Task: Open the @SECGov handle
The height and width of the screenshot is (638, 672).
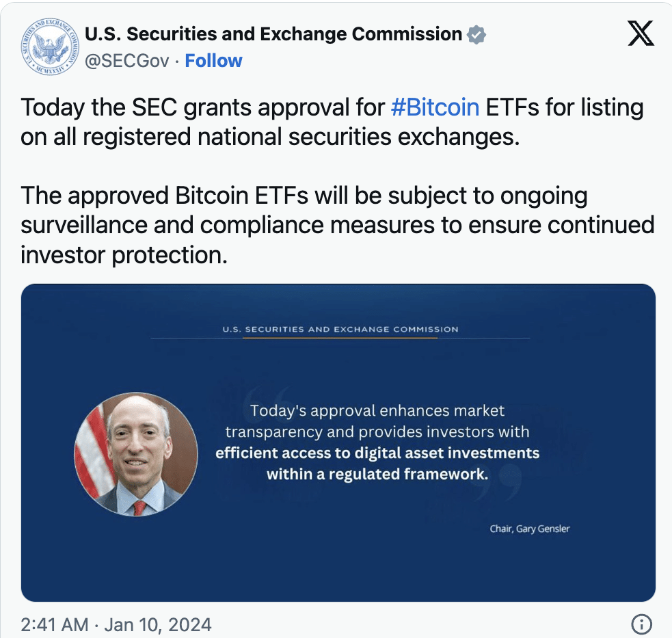Action: point(126,61)
